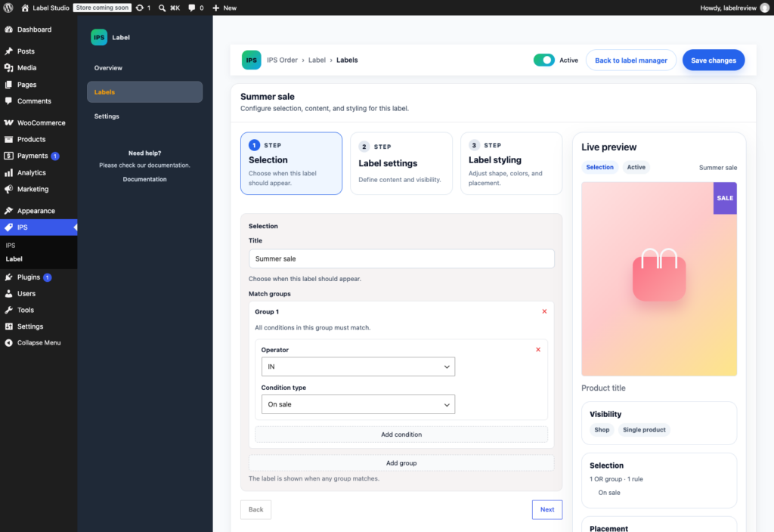Viewport: 774px width, 532px height.
Task: Open the search magnifier icon
Action: point(162,8)
